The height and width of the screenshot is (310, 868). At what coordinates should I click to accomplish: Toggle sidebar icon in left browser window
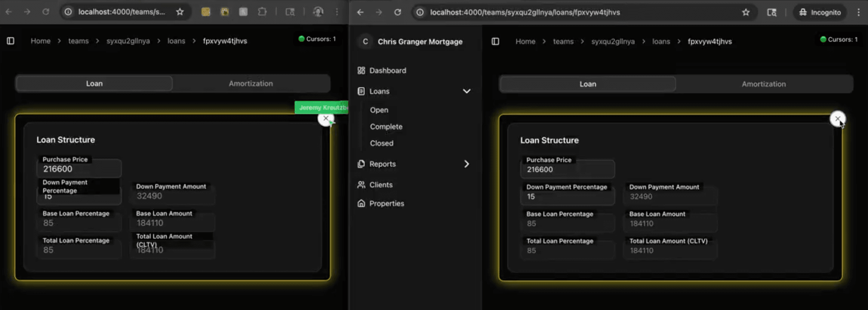(x=10, y=41)
